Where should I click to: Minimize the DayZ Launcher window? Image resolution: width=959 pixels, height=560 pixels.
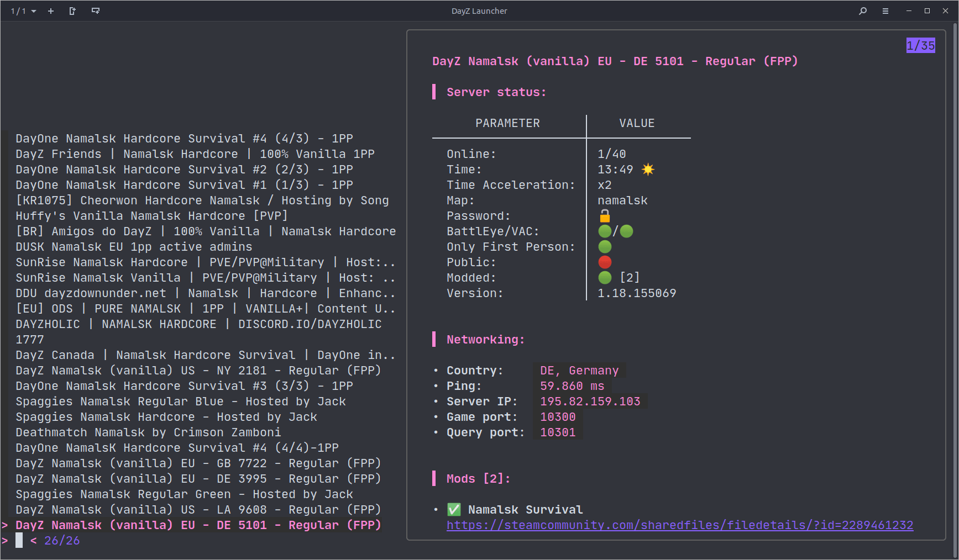[x=909, y=11]
